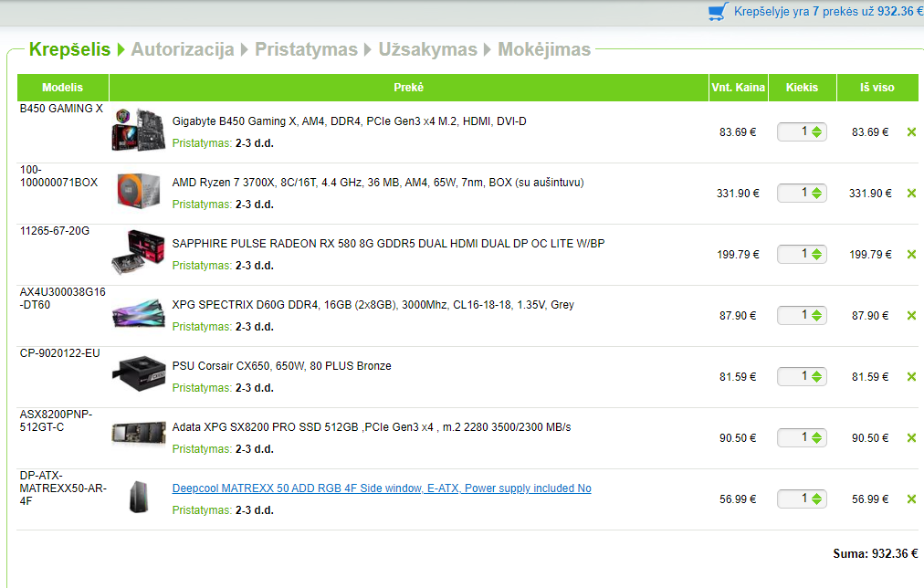Open Sapphire Pulse RX 580 product thumbnail

pos(139,252)
